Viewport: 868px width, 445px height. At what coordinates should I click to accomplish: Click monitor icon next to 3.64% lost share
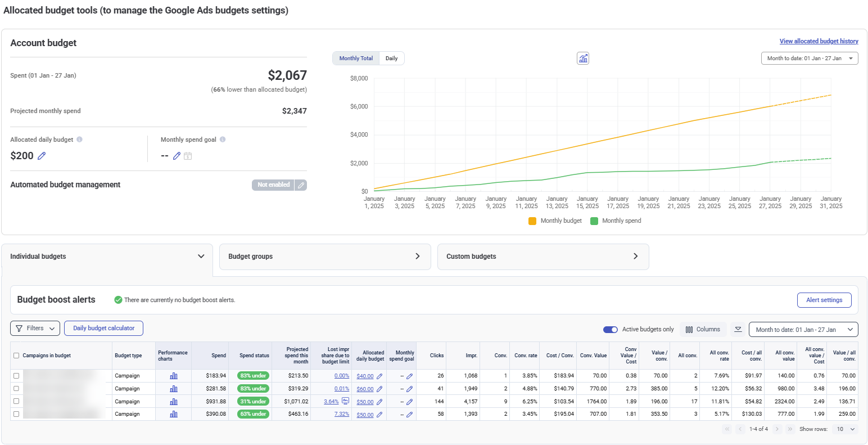[346, 401]
